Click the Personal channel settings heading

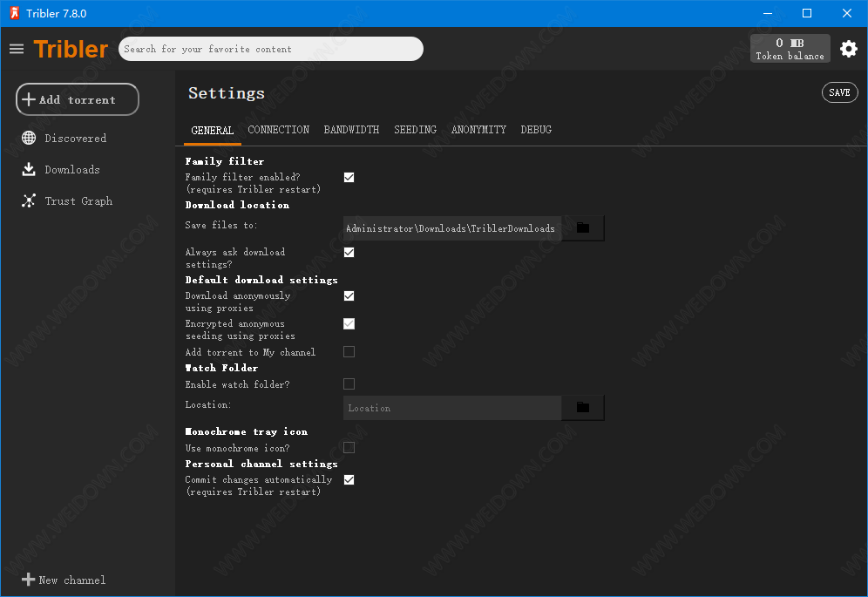tap(261, 464)
